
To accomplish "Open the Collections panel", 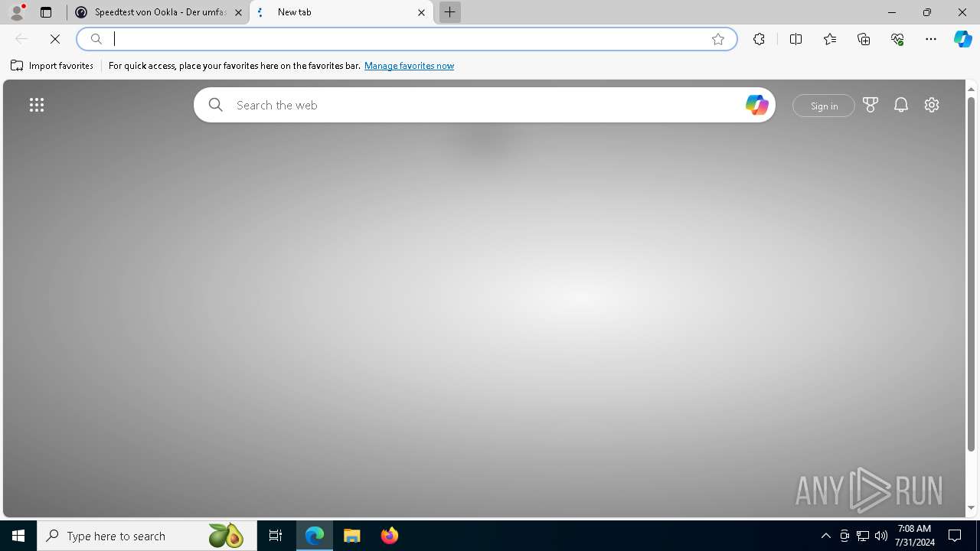I will click(864, 39).
